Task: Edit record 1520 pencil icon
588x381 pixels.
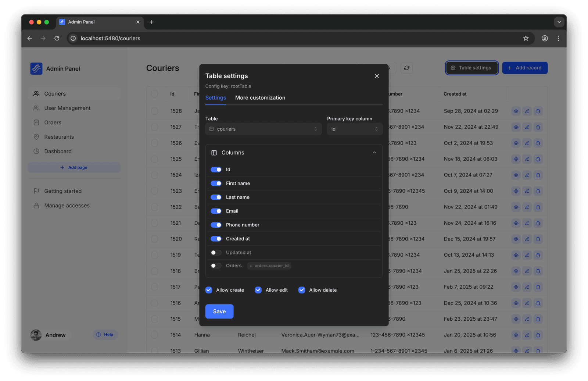Action: pos(527,239)
